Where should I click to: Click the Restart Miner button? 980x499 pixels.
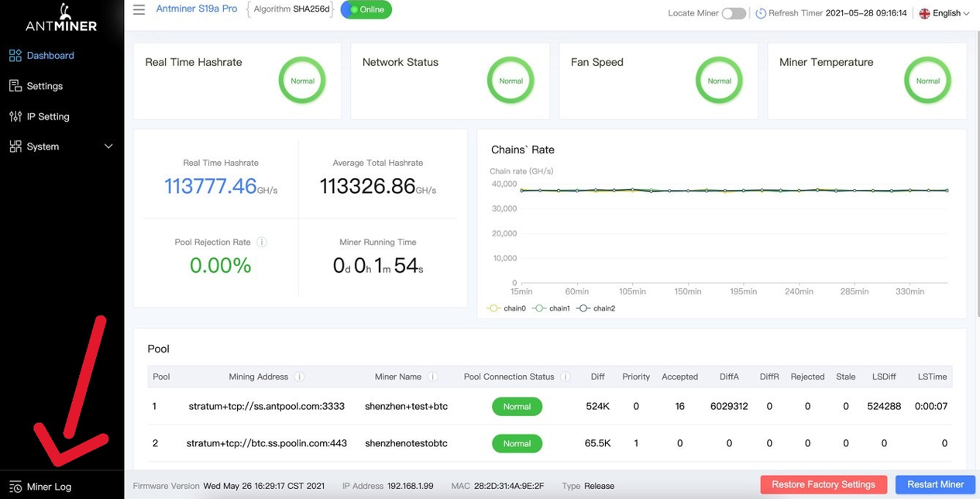[935, 484]
